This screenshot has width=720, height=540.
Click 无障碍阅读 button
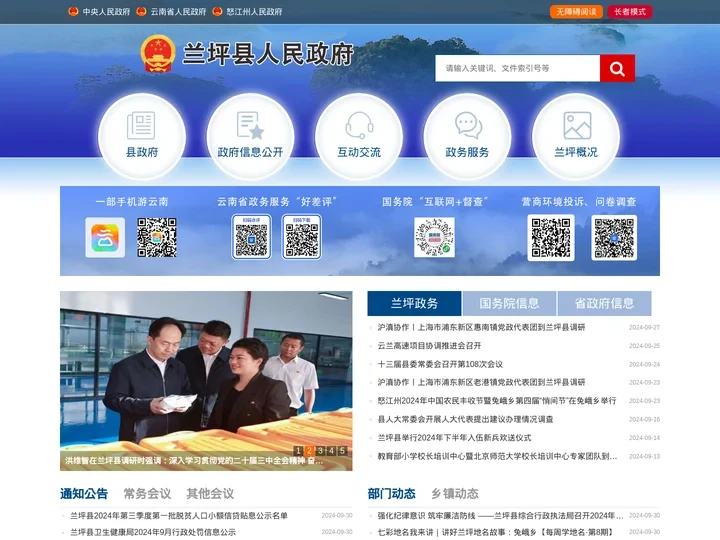pyautogui.click(x=576, y=11)
